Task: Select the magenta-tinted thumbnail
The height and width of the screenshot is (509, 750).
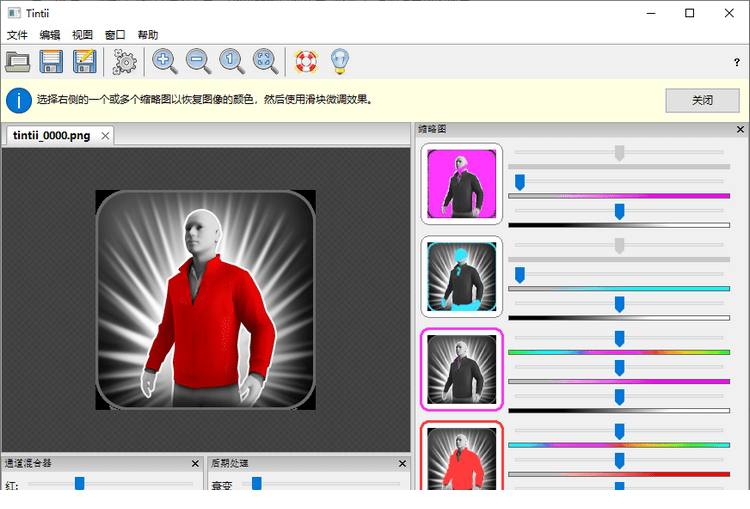Action: (x=461, y=183)
